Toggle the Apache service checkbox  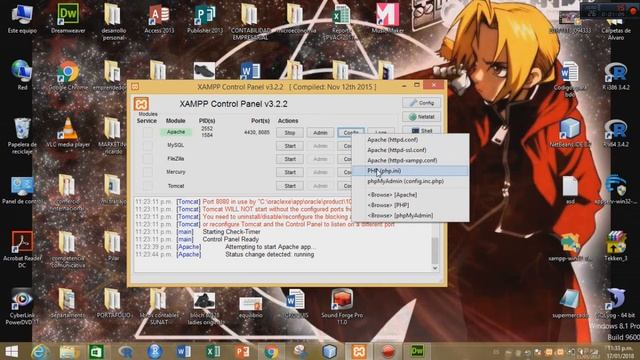coord(147,132)
